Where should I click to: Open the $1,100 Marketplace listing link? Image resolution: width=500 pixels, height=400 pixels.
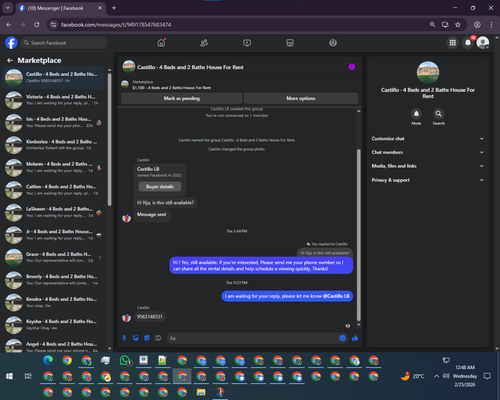coord(171,88)
